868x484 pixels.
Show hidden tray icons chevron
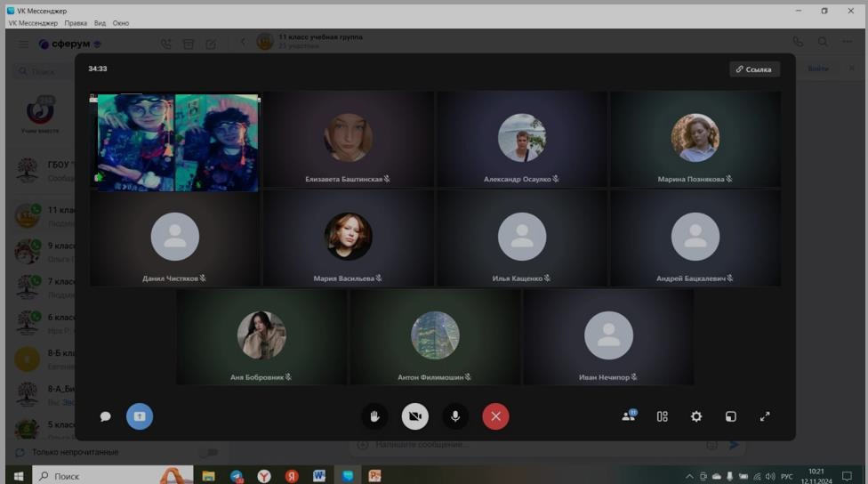[x=689, y=476]
